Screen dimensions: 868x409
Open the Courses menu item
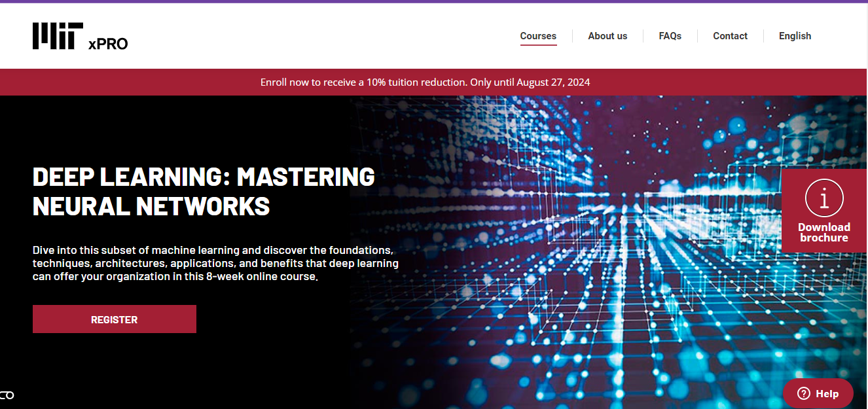point(538,36)
